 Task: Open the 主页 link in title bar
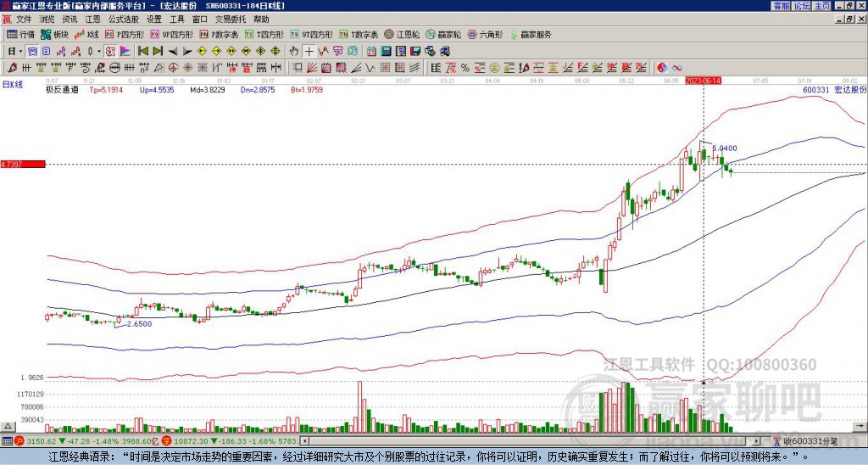(821, 6)
